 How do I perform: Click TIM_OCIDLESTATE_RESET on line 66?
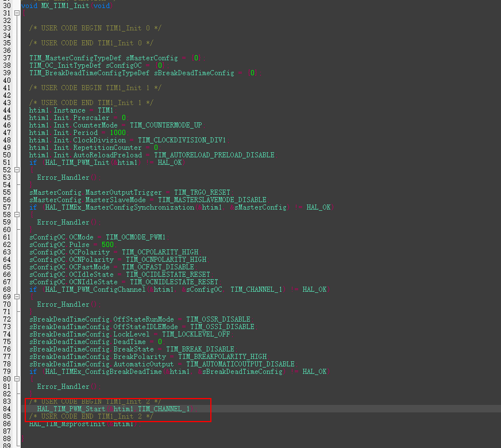pyautogui.click(x=168, y=275)
